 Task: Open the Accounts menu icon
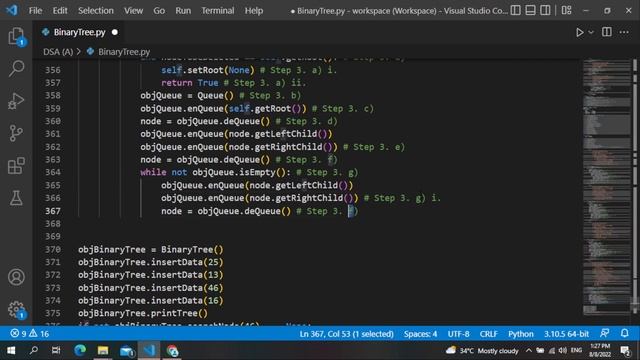(x=16, y=277)
